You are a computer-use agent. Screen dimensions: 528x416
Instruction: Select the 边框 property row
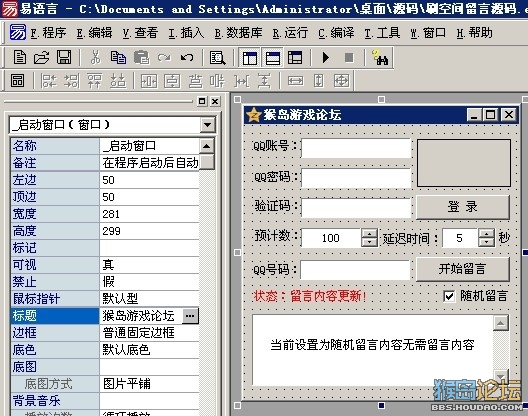click(x=105, y=333)
